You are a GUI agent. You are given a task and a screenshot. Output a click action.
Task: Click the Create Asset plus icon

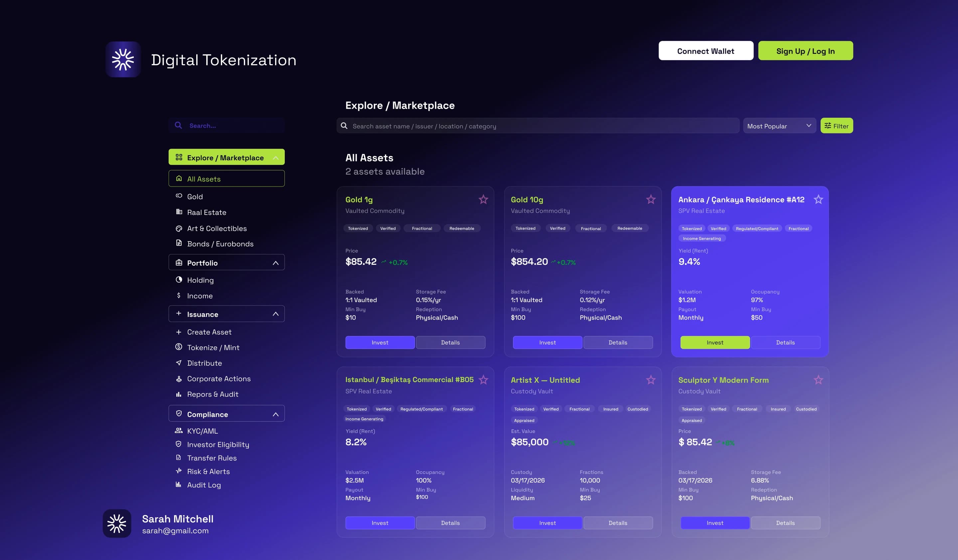pos(179,332)
